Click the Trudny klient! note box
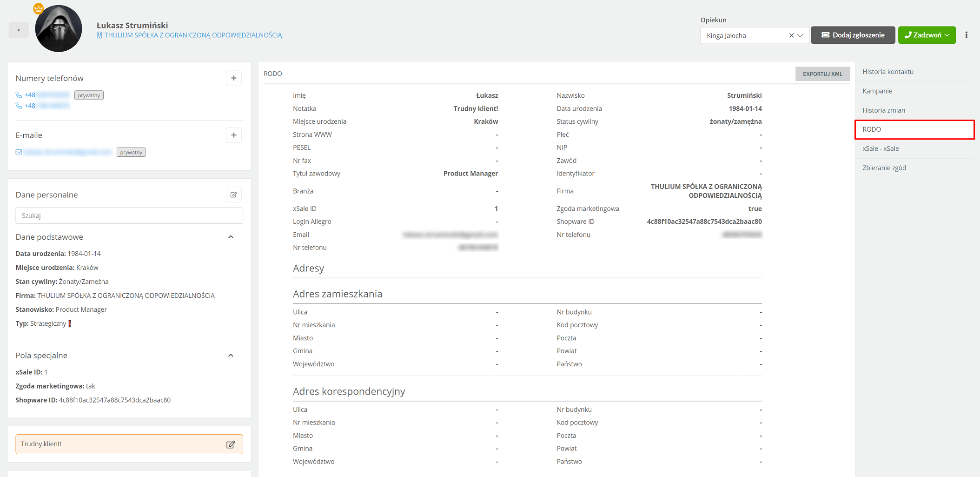This screenshot has height=477, width=980. [x=129, y=444]
